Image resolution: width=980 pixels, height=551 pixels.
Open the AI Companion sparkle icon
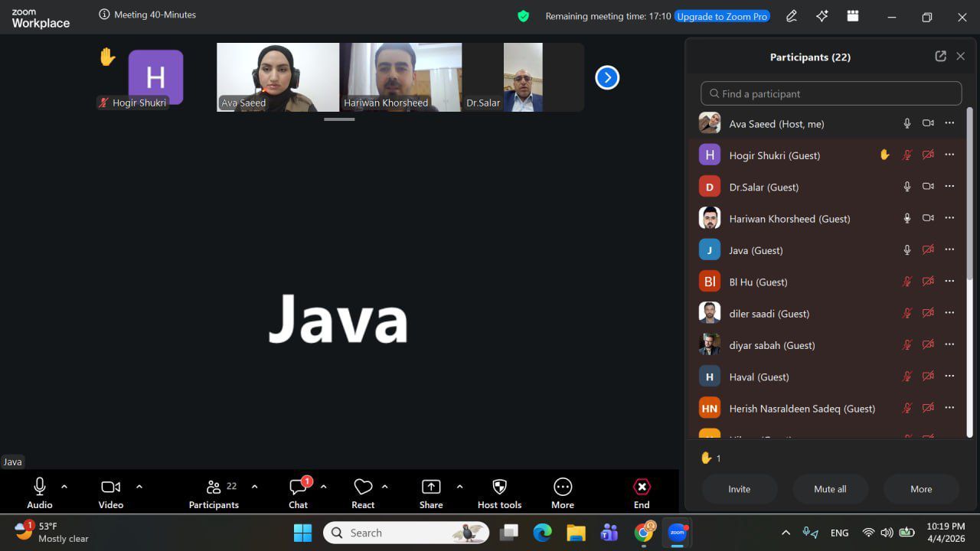click(822, 16)
